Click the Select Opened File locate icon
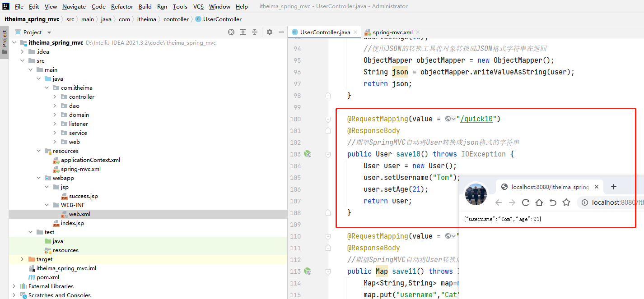The height and width of the screenshot is (299, 644). click(x=231, y=32)
